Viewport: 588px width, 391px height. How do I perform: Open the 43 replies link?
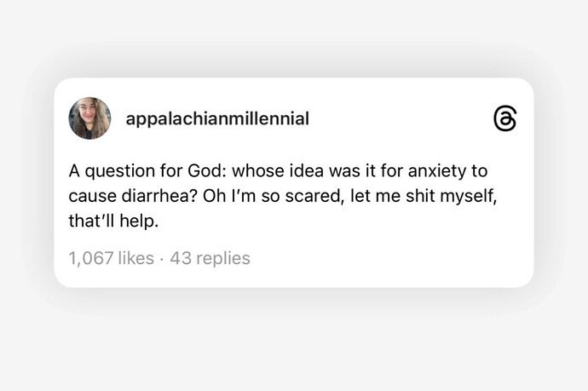click(210, 257)
